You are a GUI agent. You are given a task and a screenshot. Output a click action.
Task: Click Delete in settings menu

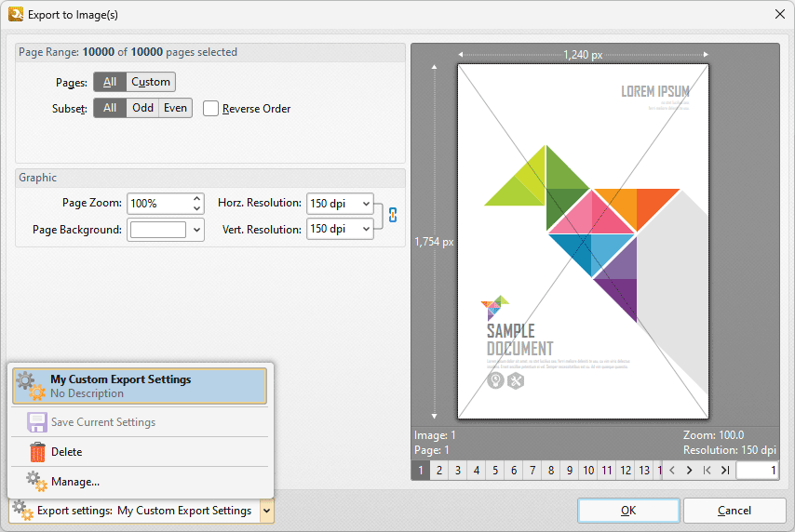click(x=140, y=452)
